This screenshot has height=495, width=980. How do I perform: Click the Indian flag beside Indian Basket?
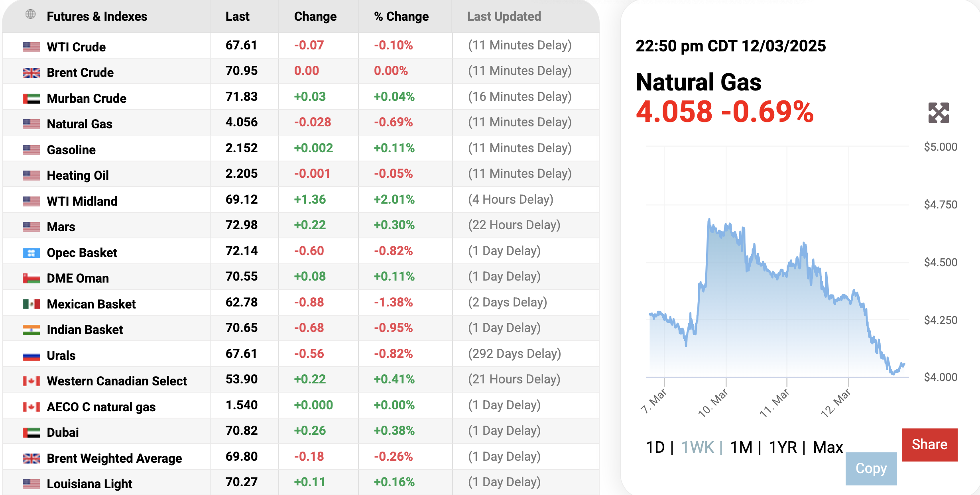point(31,330)
